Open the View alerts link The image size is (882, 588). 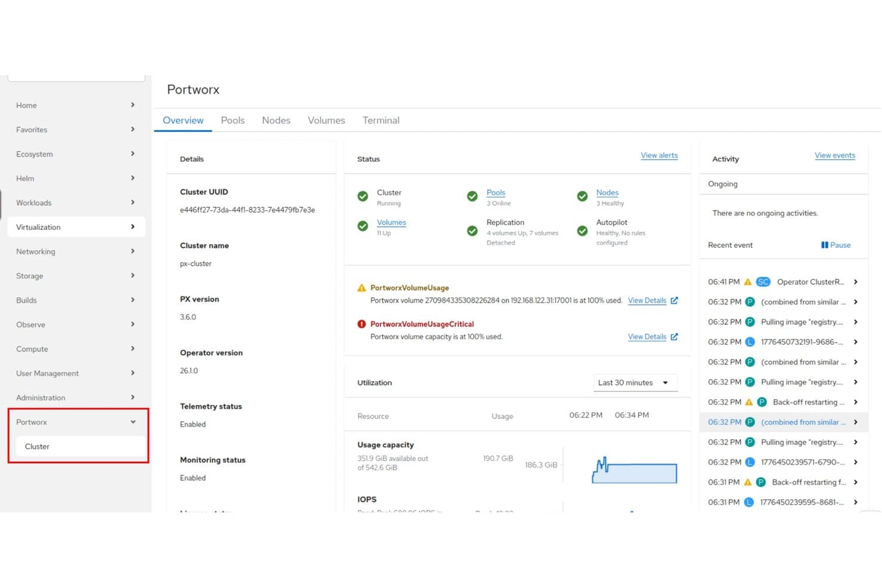[x=659, y=155]
